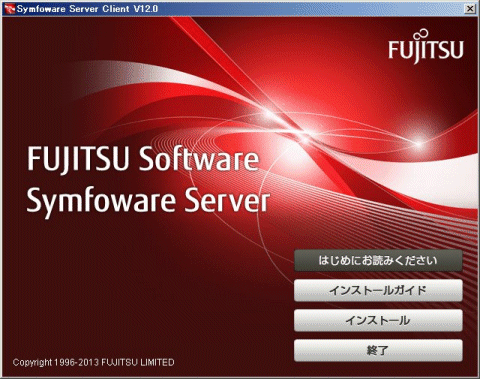Close the Symfoware Server Client window
Viewport: 480px width, 379px height.
[x=470, y=9]
